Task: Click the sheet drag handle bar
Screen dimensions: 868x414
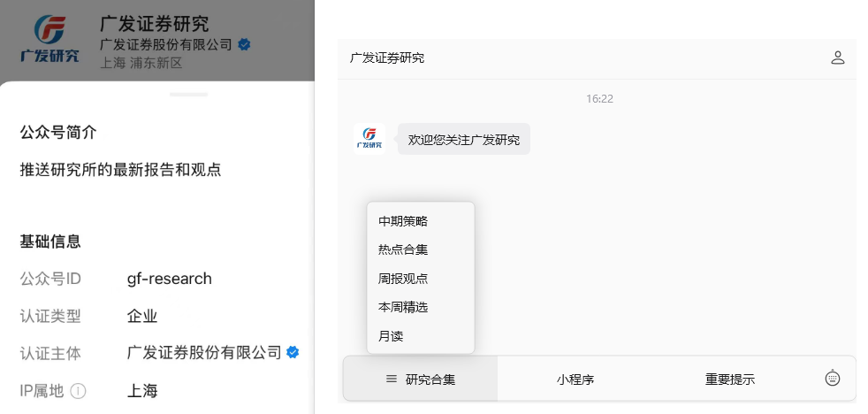Action: 188,95
